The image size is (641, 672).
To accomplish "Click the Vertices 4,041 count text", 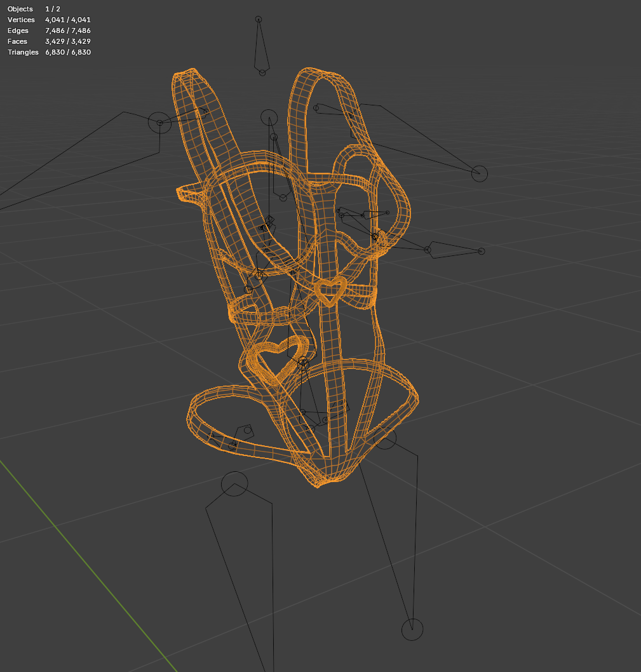I will tap(68, 20).
